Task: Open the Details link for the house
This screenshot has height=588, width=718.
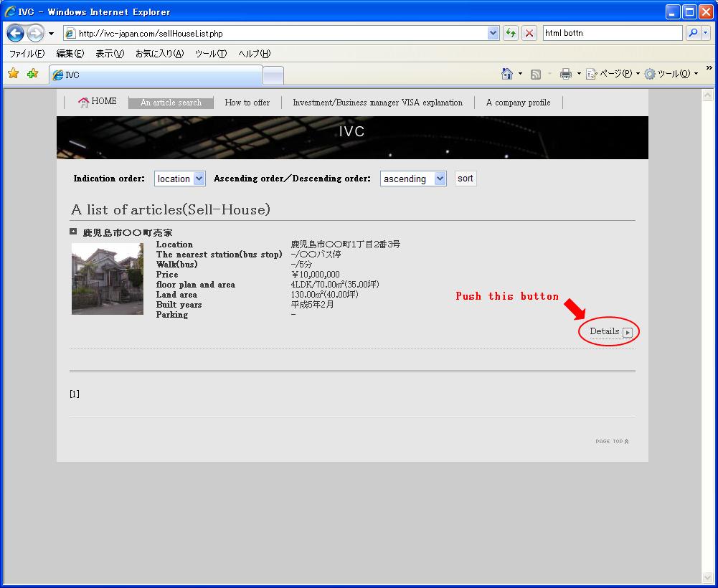Action: pos(610,332)
